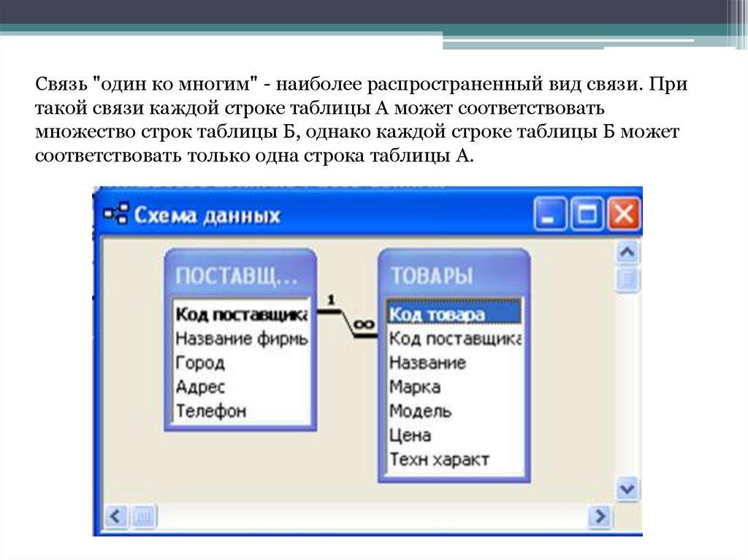The height and width of the screenshot is (560, 748).
Task: Click the Схема данных window title icon
Action: 115,215
